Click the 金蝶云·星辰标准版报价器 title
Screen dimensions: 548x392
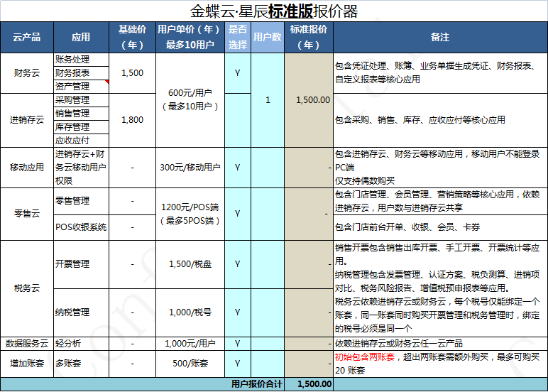(274, 11)
